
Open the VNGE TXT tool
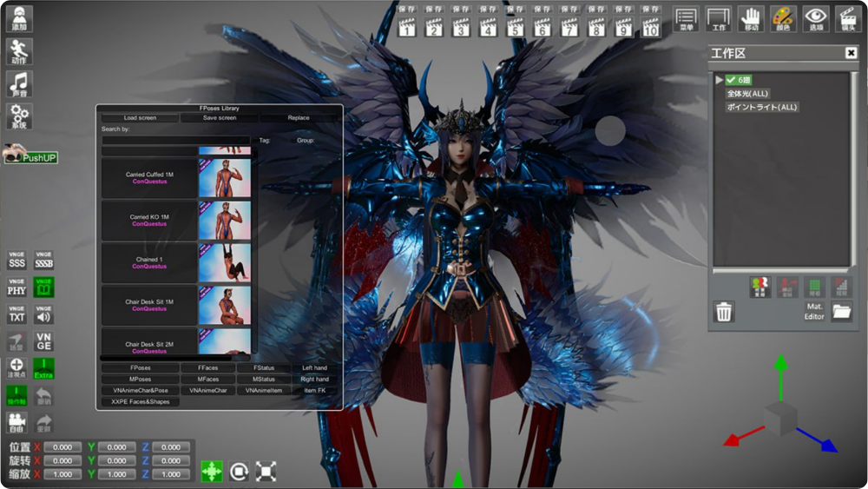(16, 314)
